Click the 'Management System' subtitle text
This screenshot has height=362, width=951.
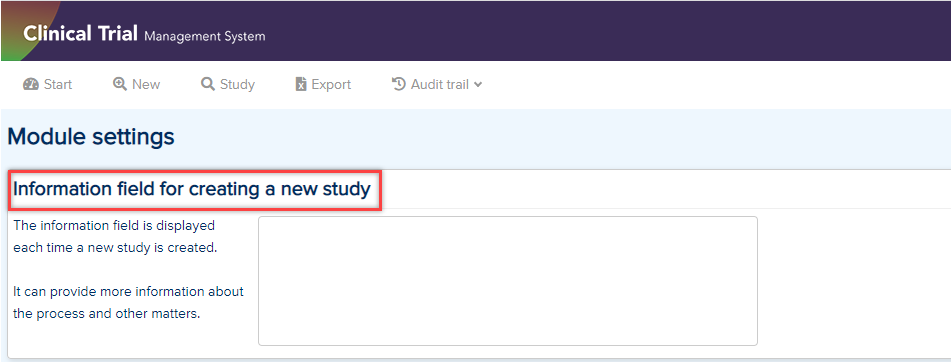click(205, 36)
